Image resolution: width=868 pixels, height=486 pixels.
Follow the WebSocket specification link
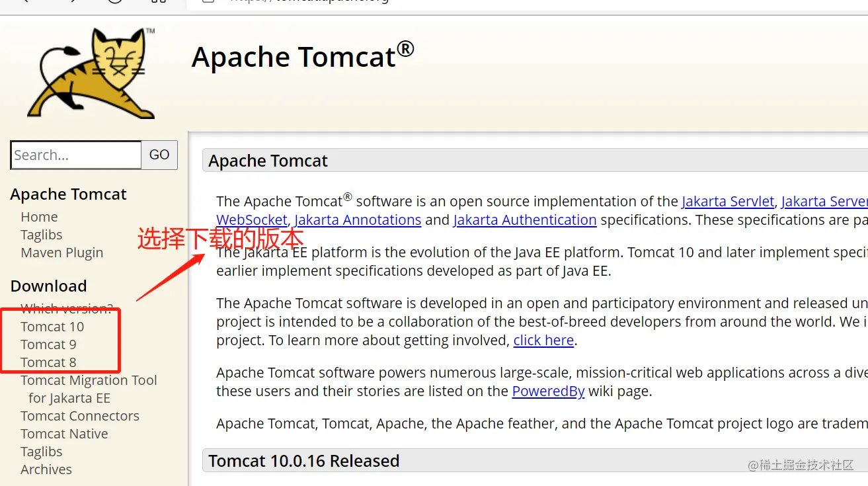coord(252,220)
